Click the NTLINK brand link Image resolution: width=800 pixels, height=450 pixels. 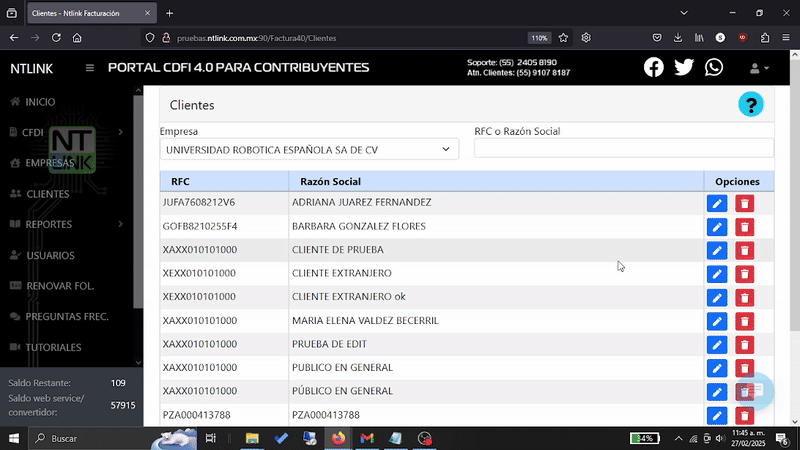click(x=32, y=68)
